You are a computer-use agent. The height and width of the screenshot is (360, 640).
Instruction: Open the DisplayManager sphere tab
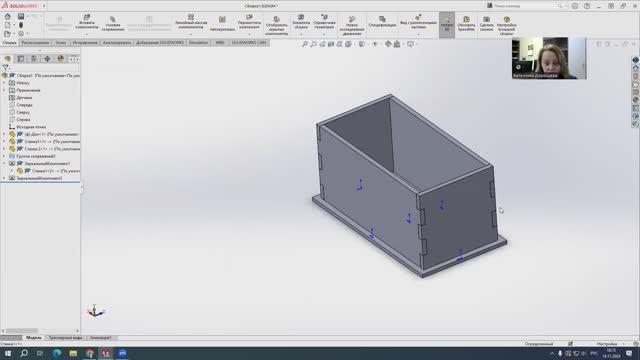pyautogui.click(x=60, y=59)
